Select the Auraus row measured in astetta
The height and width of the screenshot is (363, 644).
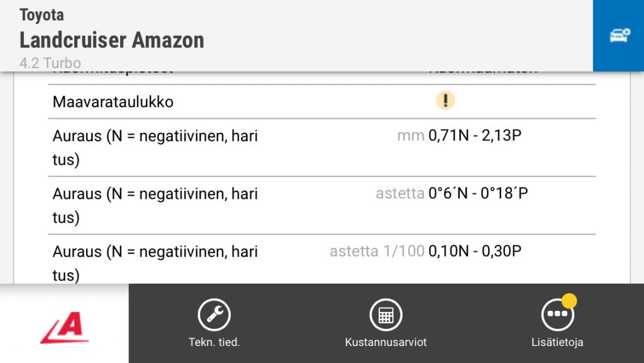[x=155, y=205]
